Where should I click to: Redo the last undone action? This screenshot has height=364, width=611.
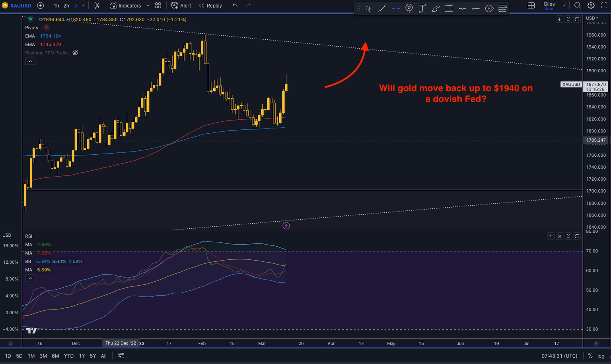tap(249, 6)
